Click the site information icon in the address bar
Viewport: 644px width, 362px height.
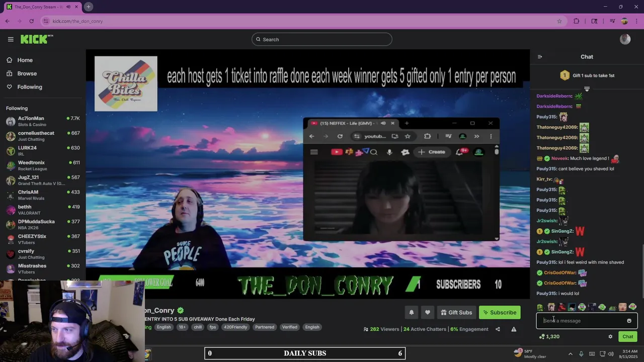46,21
